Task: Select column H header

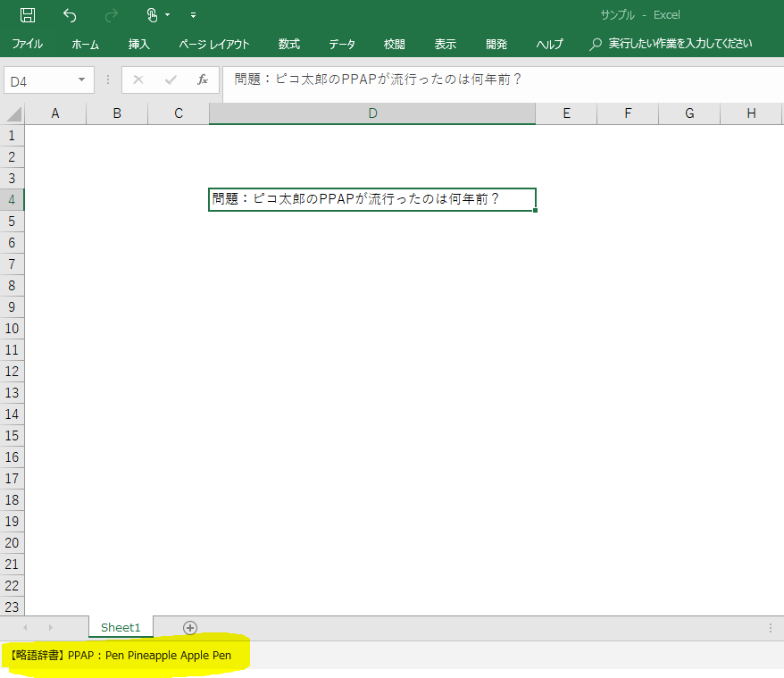Action: [x=751, y=113]
